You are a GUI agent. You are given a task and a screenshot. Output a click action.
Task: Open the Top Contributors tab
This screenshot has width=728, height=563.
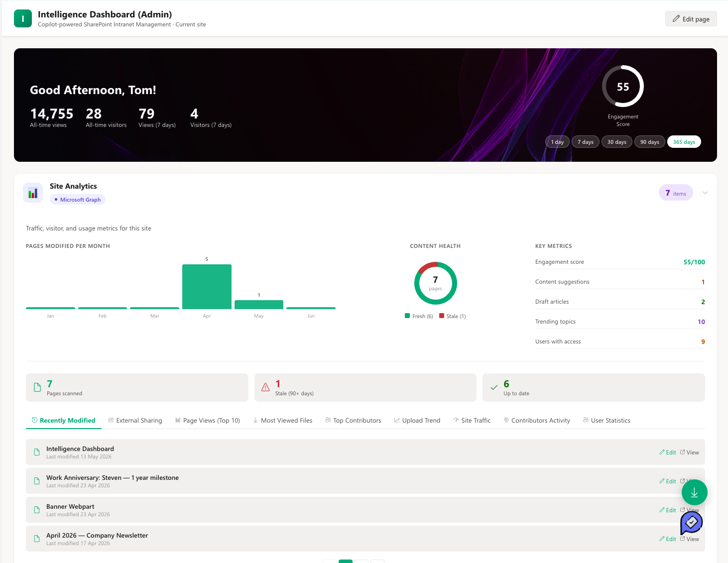353,420
